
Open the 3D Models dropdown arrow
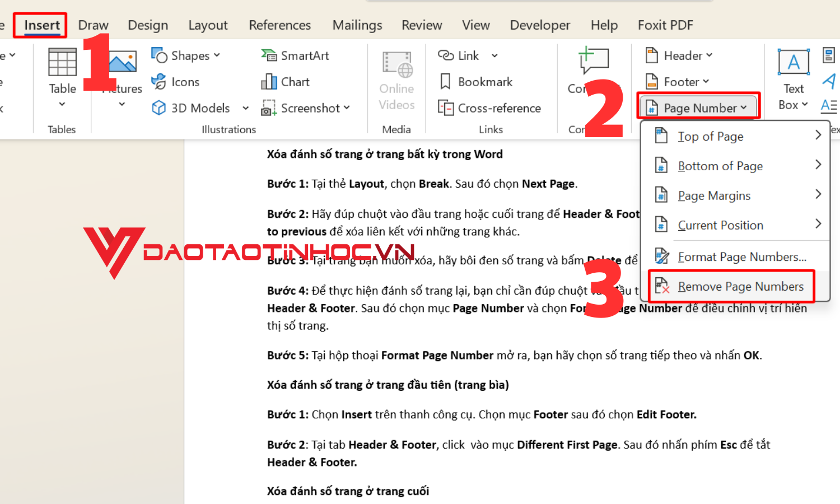(245, 108)
